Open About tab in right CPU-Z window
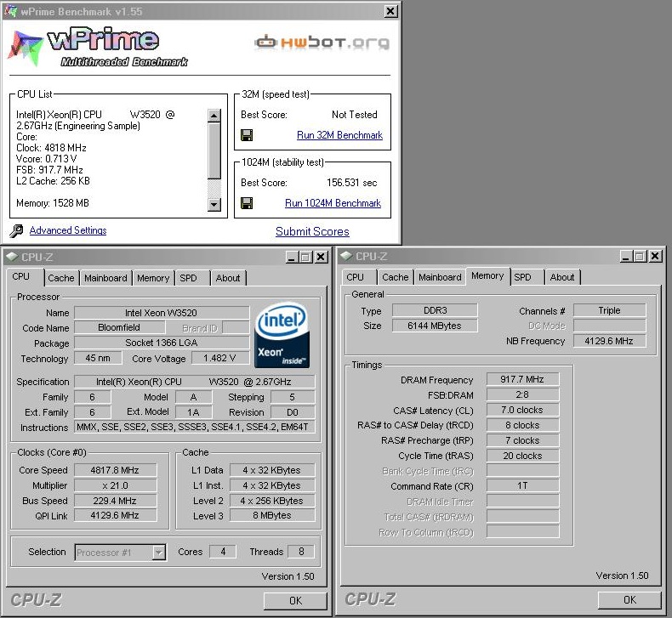This screenshot has height=618, width=672. point(562,277)
